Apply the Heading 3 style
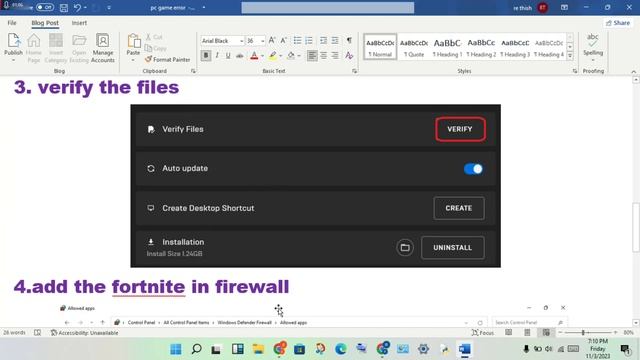This screenshot has width=640, height=360. [515, 47]
